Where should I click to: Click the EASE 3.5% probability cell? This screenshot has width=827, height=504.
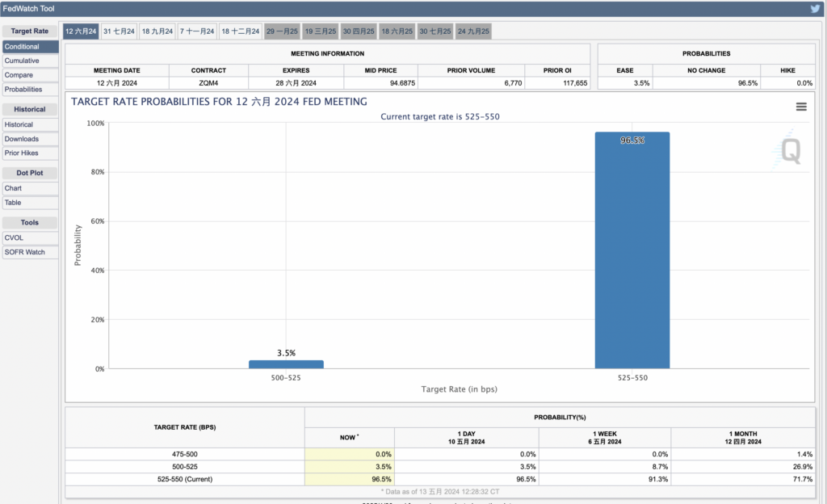[x=625, y=82]
